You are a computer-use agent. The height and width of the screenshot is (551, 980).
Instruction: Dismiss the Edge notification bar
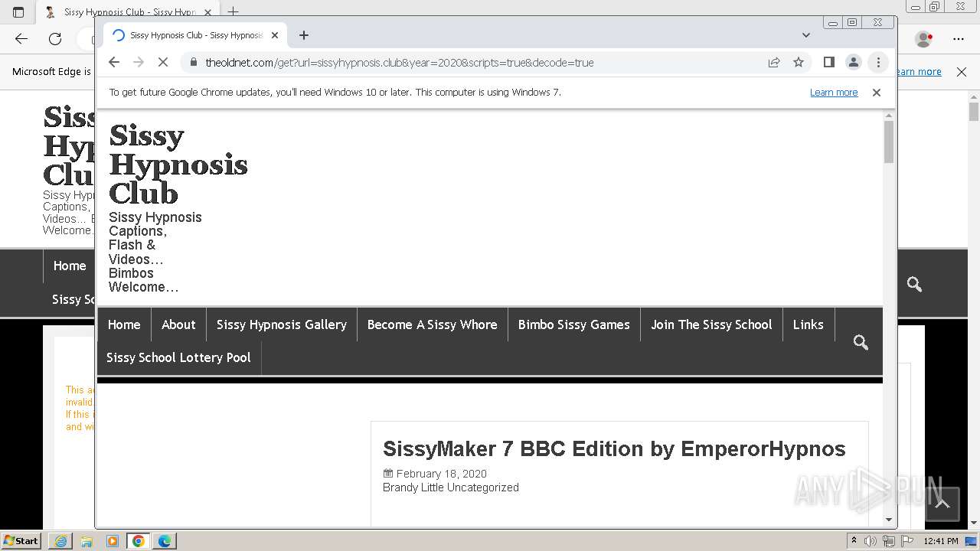coord(962,72)
